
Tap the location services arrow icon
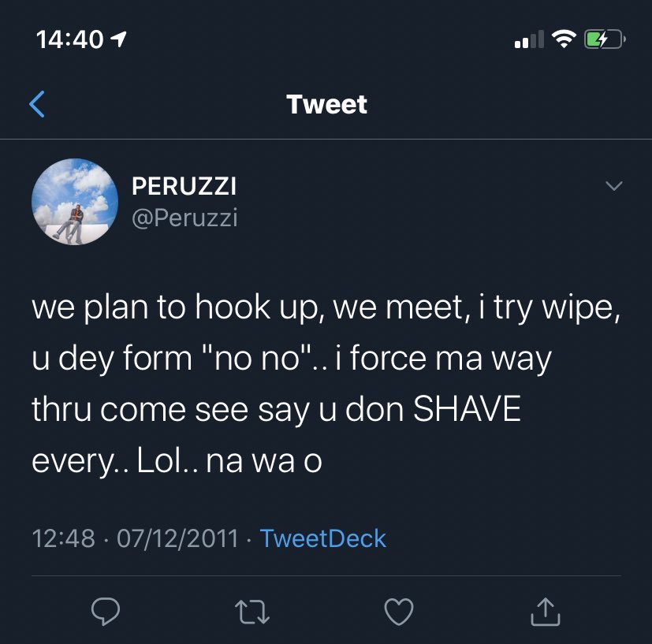click(x=118, y=39)
